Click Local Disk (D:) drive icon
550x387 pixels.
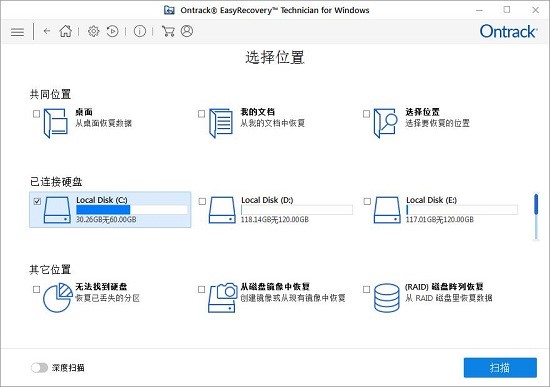coord(222,210)
